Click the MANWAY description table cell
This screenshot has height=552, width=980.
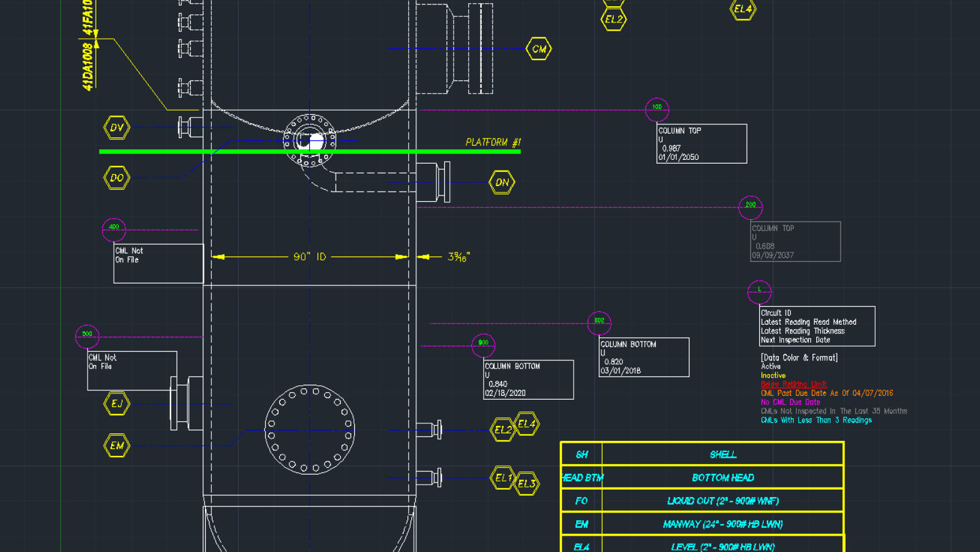coord(722,524)
